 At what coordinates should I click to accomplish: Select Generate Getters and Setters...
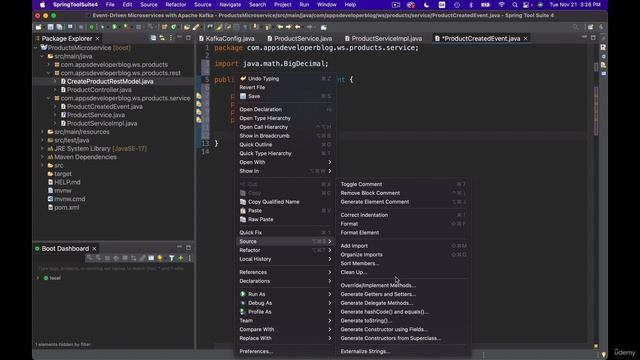click(x=378, y=294)
